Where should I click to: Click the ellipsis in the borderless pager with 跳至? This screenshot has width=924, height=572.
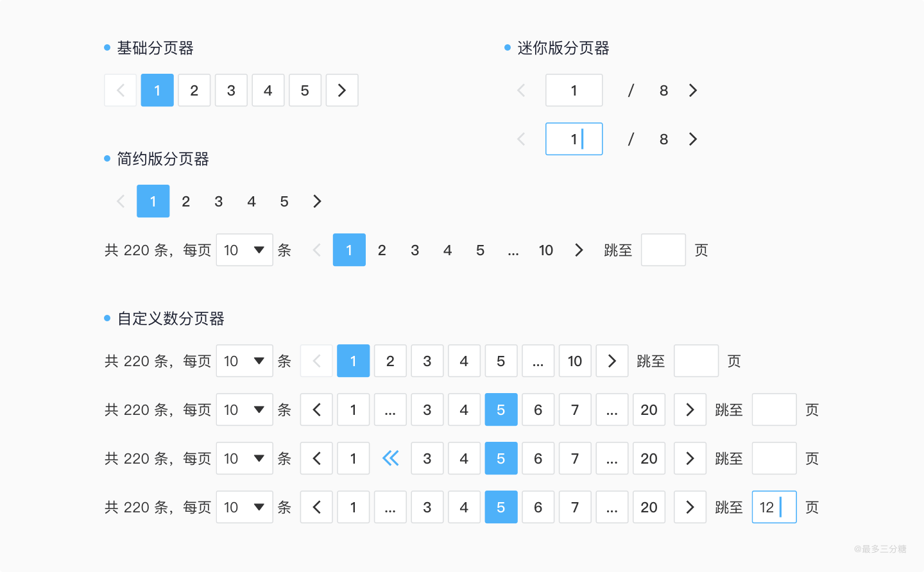pos(513,250)
